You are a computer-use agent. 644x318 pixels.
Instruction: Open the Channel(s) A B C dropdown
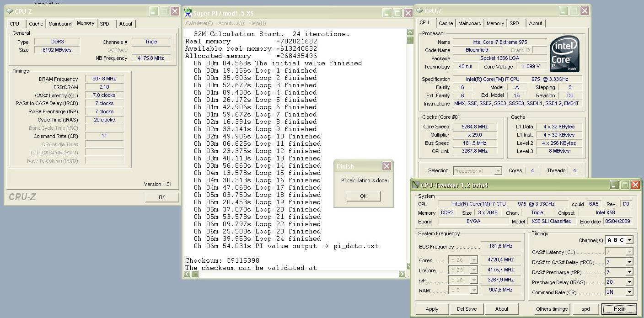tap(629, 240)
